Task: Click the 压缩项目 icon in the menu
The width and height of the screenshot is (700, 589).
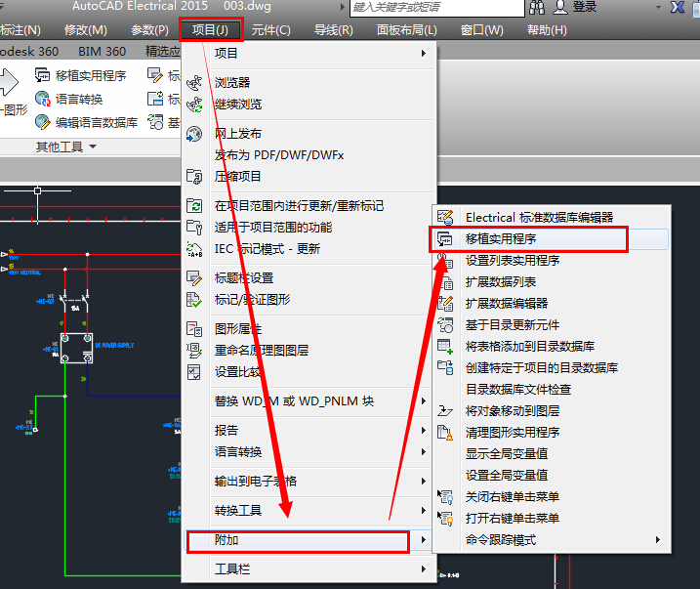Action: click(194, 177)
